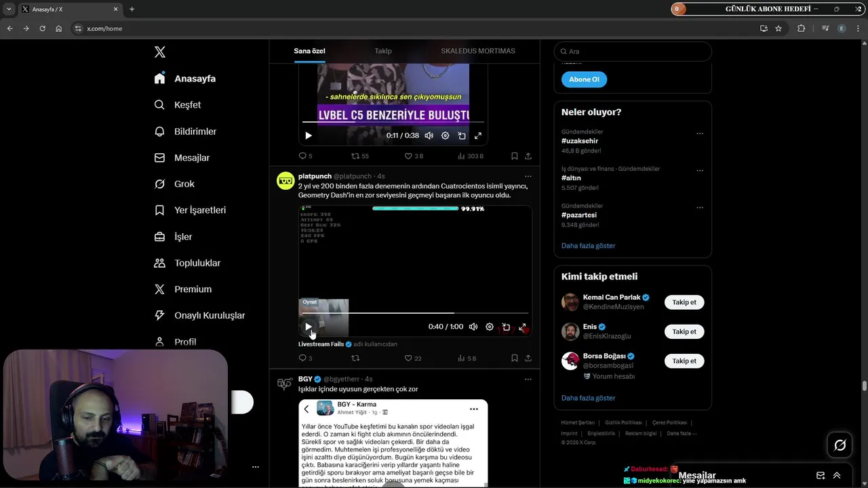The image size is (868, 488).
Task: Open Yer İşaretleri bookmarks
Action: pos(190,210)
